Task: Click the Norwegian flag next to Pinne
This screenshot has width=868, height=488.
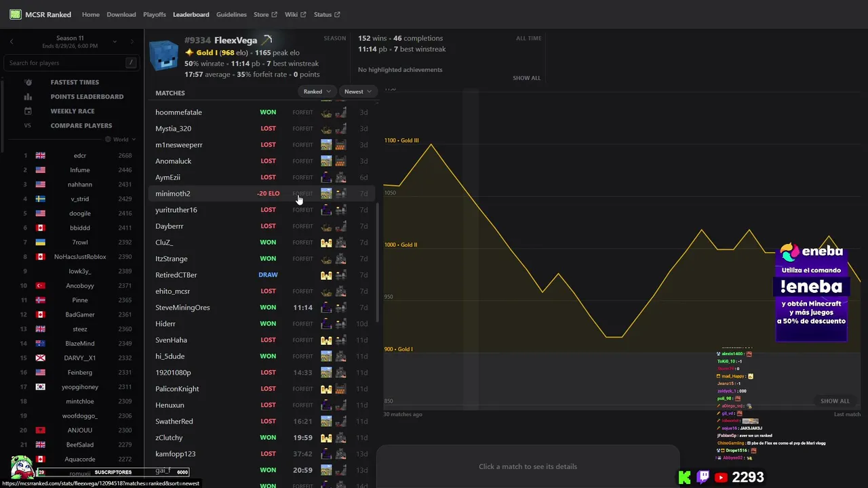Action: [40, 300]
